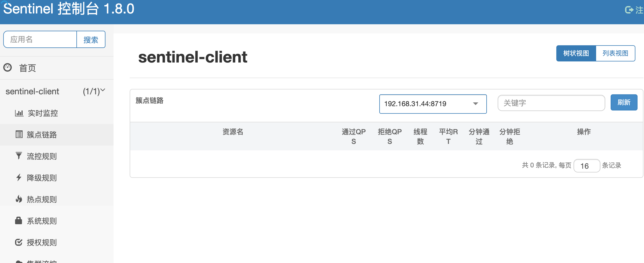Click the page size field showing 16
The width and height of the screenshot is (644, 263).
click(x=587, y=166)
